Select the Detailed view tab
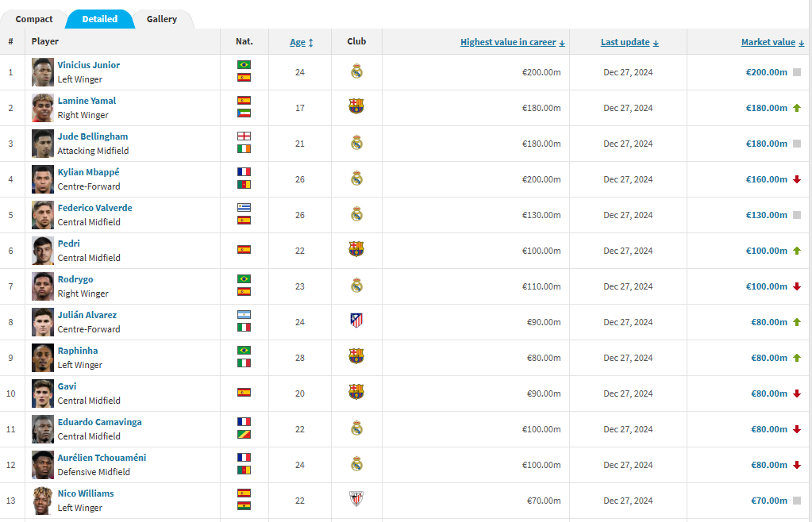Image resolution: width=812 pixels, height=522 pixels. [99, 19]
